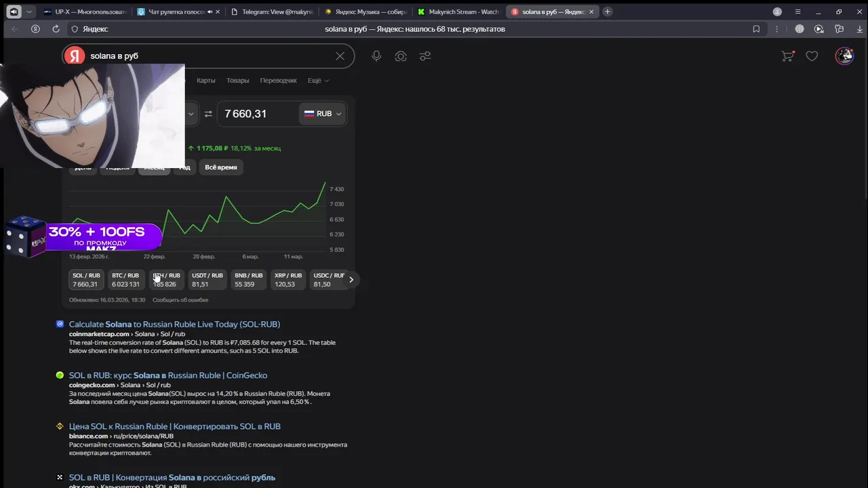
Task: Open 'SOL в RUB | Конвертация Solana' result
Action: [x=172, y=477]
